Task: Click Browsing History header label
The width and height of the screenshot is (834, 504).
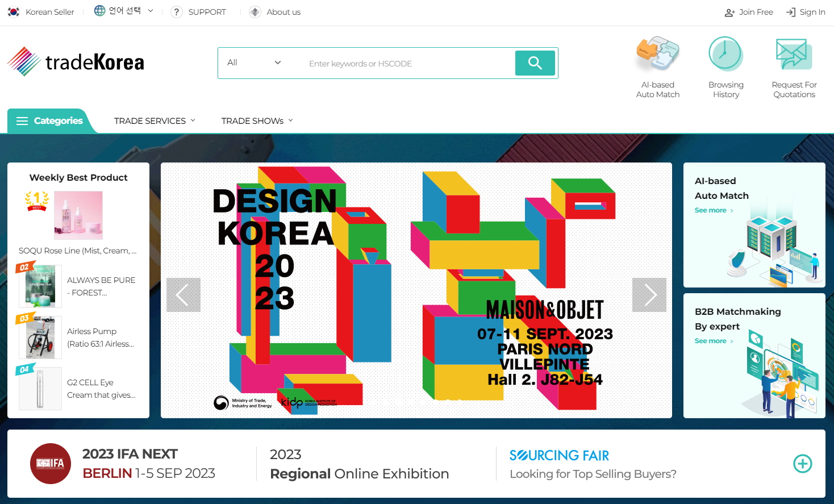Action: coord(726,90)
